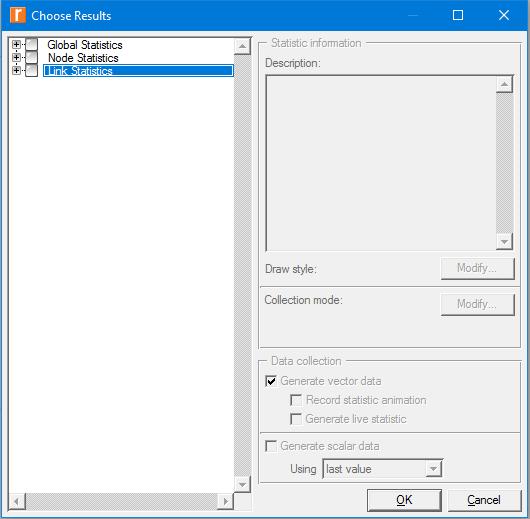The height and width of the screenshot is (519, 530).
Task: Maximize the Choose Results window
Action: pos(458,15)
